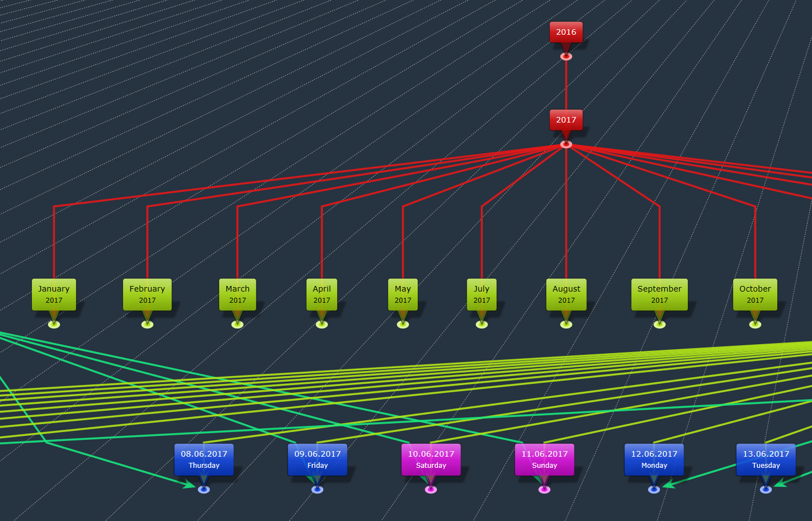Click the green anchor dot under January 2017
Screen dimensions: 812x521
[x=54, y=325]
